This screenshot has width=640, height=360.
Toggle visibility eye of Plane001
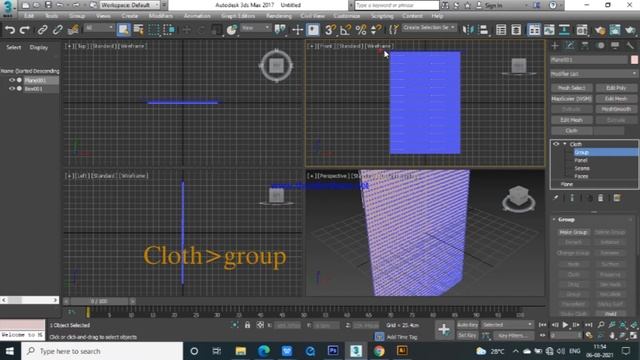[x=12, y=80]
